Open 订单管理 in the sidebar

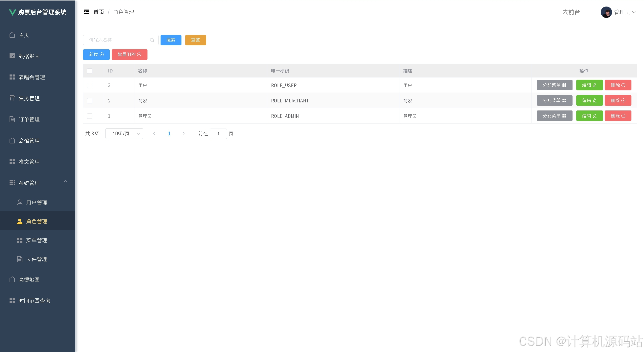pos(38,120)
